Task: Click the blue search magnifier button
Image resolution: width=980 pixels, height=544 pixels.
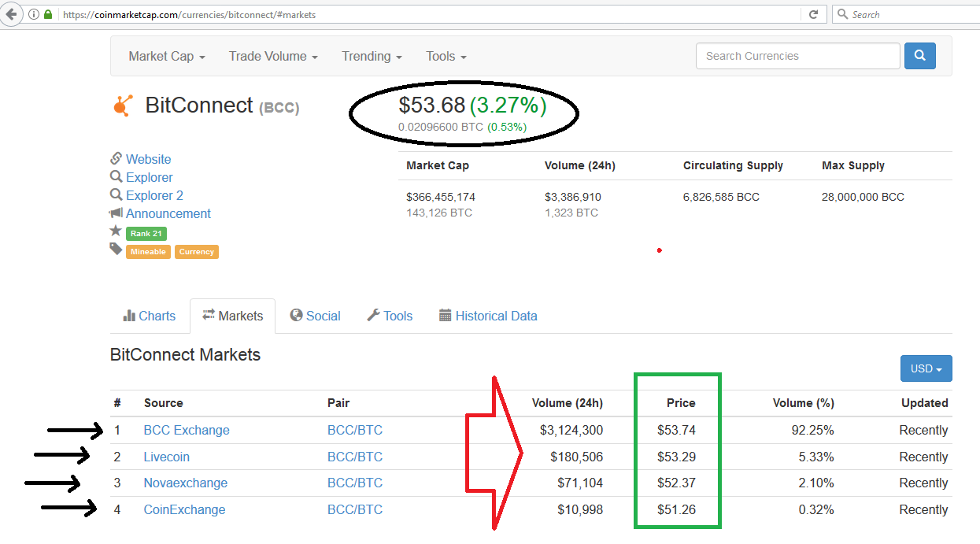Action: (x=920, y=56)
